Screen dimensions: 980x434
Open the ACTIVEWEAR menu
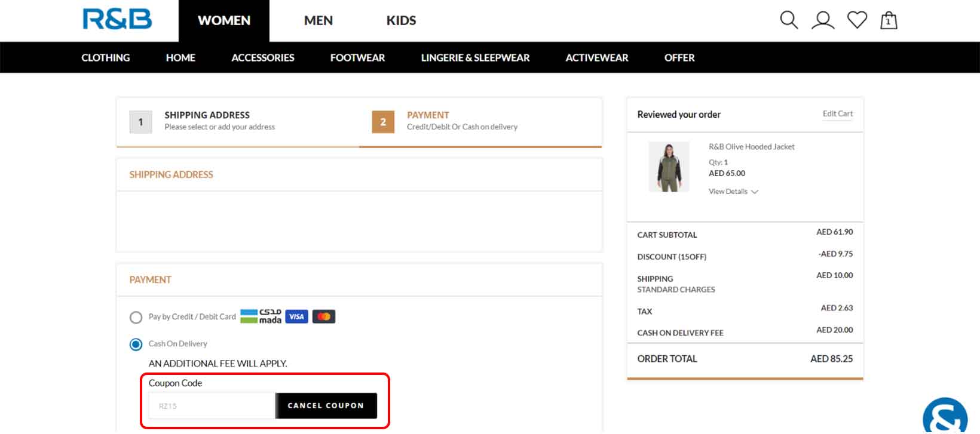pyautogui.click(x=597, y=58)
